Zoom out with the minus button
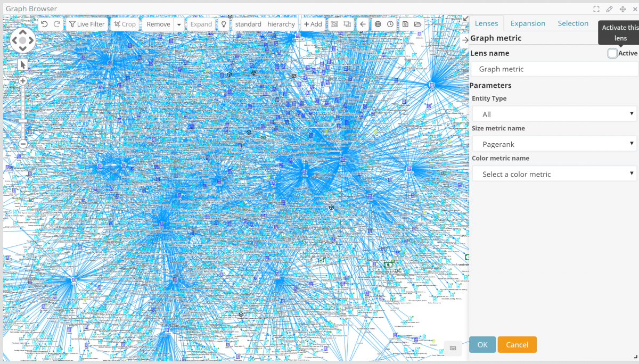This screenshot has height=364, width=639. [x=23, y=144]
